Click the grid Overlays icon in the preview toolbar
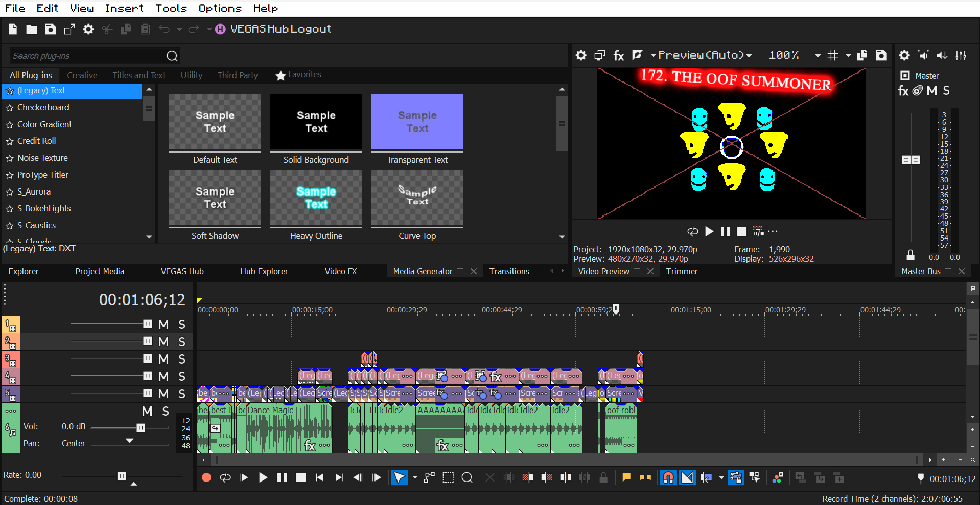 [x=833, y=55]
